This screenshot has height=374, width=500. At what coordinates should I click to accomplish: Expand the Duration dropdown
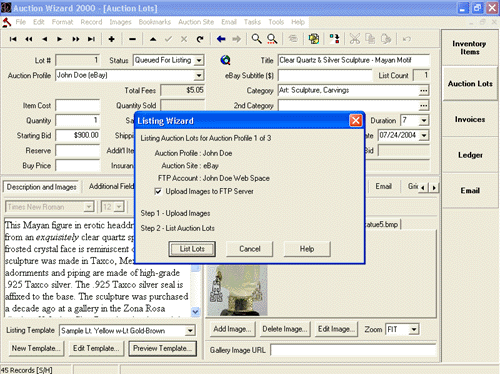(x=424, y=120)
